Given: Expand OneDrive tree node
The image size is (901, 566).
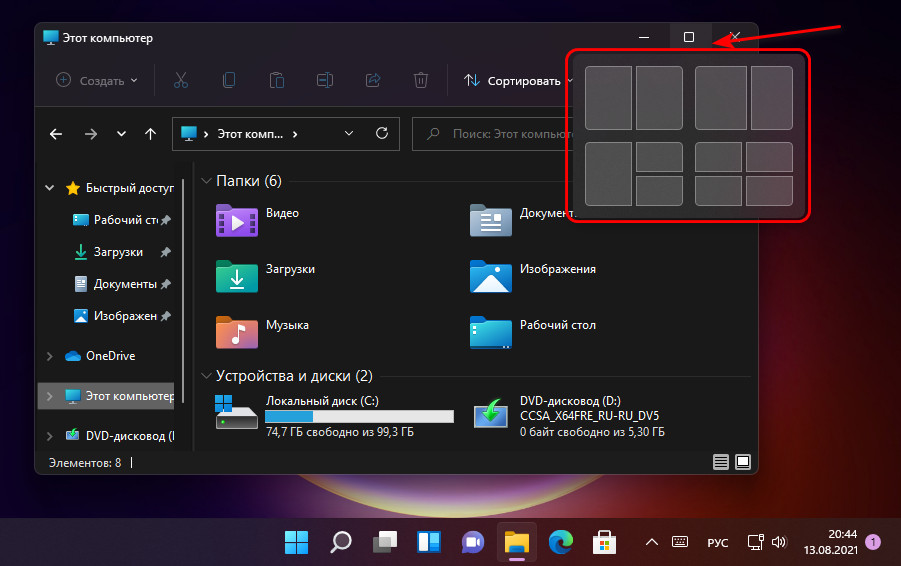Looking at the screenshot, I should pyautogui.click(x=50, y=356).
